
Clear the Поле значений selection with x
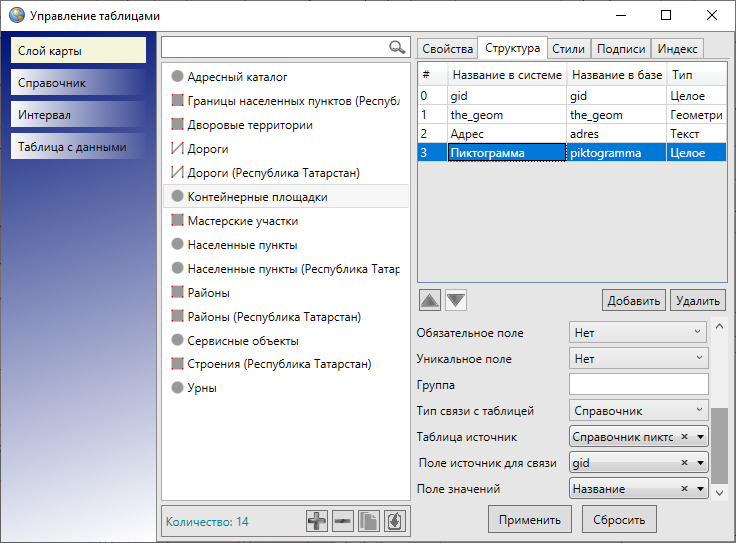pos(684,489)
